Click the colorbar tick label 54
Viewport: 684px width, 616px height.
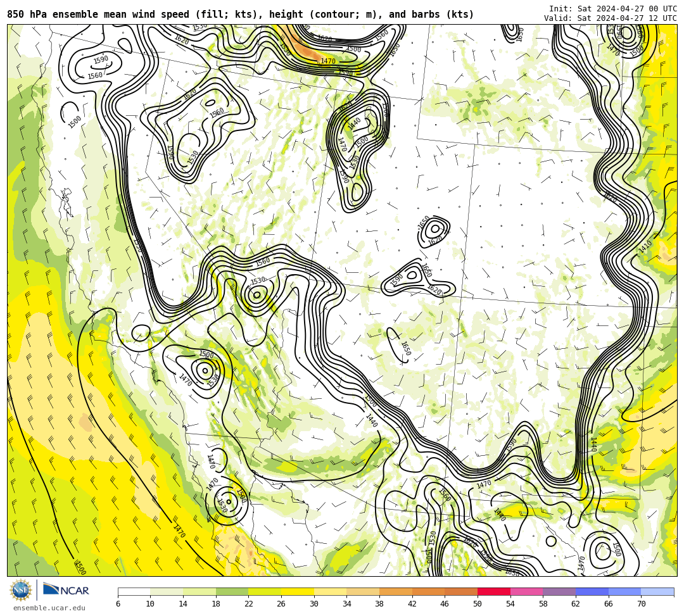coord(510,604)
